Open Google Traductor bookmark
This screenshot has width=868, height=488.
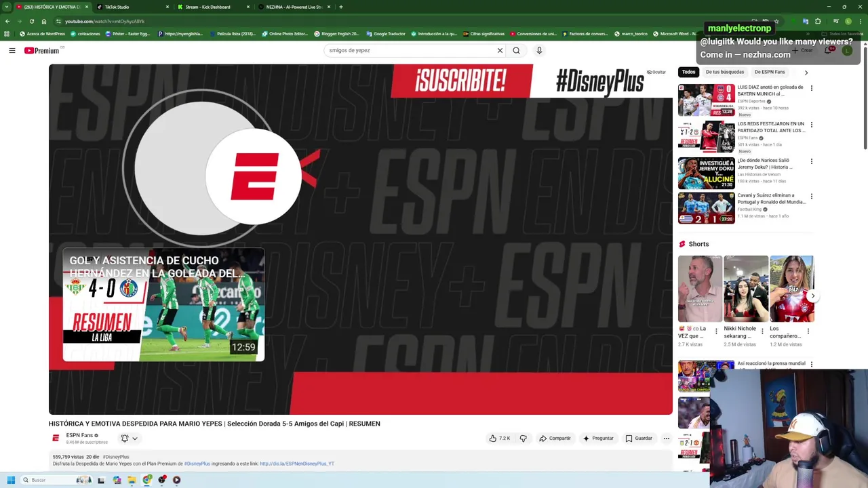(x=386, y=34)
